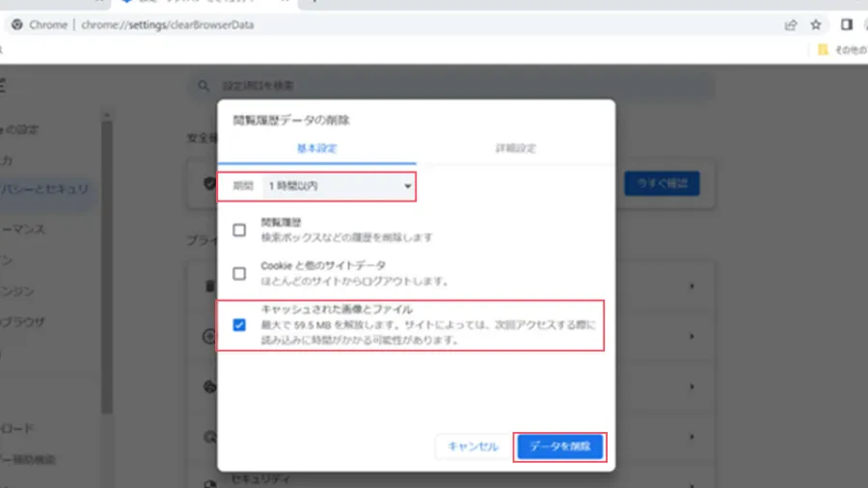
Task: Click 検索ボックスなどの履歴を削除します description text
Action: (346, 237)
